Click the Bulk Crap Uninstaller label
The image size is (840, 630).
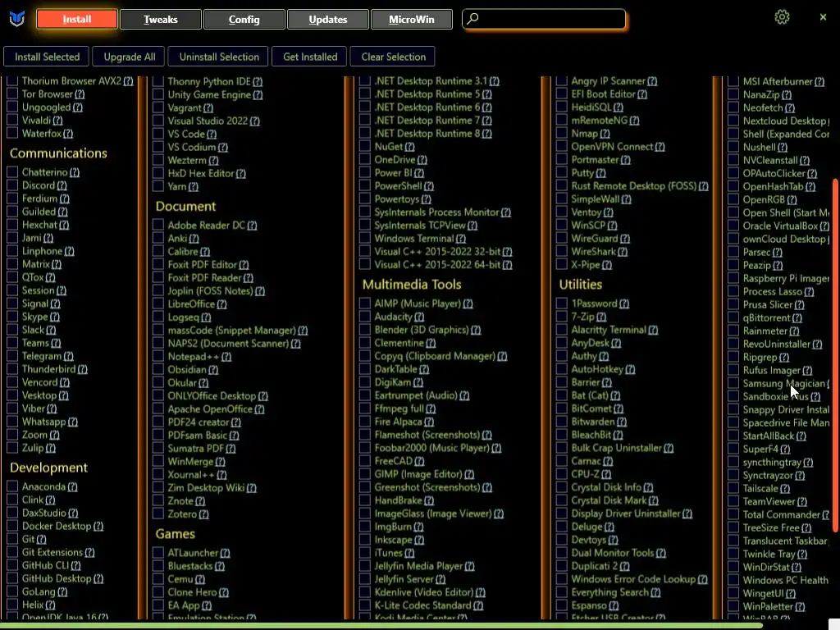click(x=616, y=448)
